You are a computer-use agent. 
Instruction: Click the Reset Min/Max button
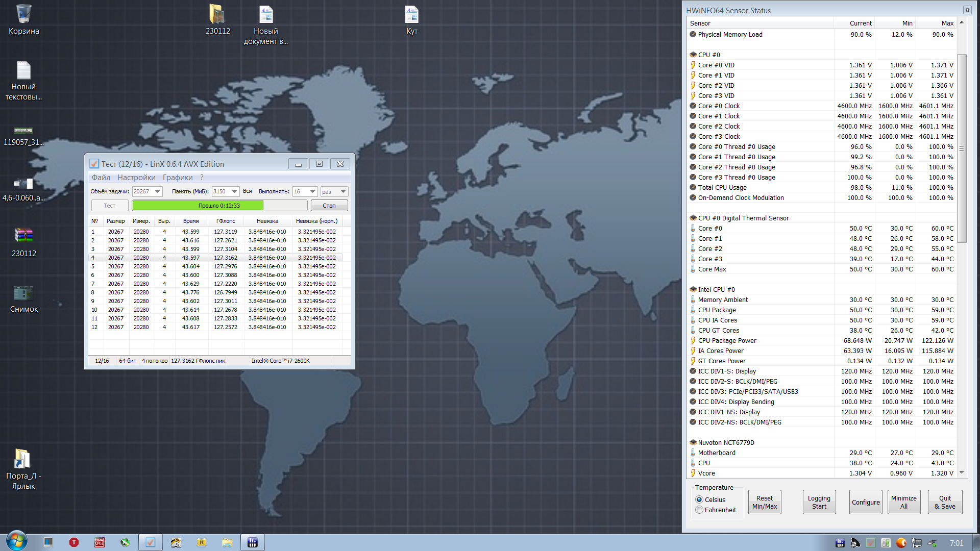click(764, 502)
